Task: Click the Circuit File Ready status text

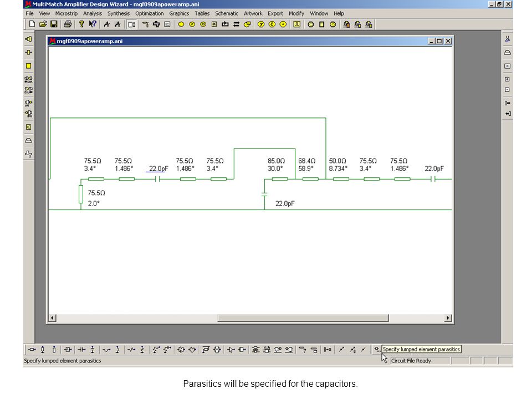Action: [411, 361]
